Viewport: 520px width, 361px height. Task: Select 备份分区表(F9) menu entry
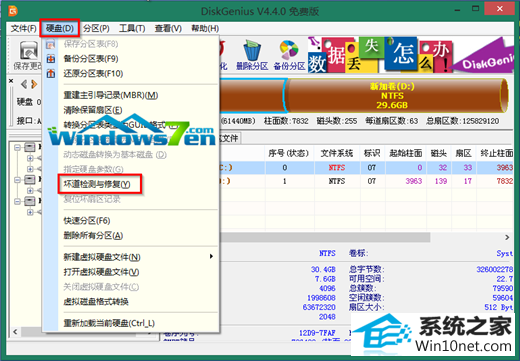pyautogui.click(x=91, y=59)
